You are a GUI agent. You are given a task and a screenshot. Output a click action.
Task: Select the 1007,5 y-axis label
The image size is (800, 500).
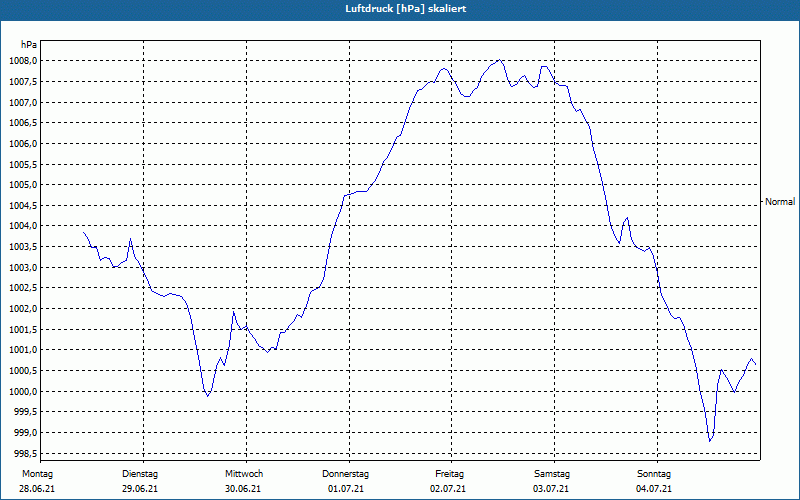coord(23,82)
